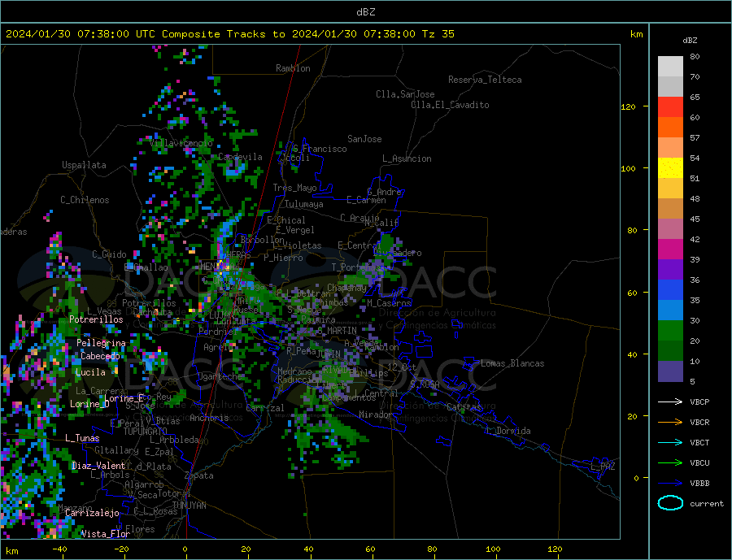Click the 'Villavicencio' map label
The image size is (732, 560).
[x=181, y=143]
